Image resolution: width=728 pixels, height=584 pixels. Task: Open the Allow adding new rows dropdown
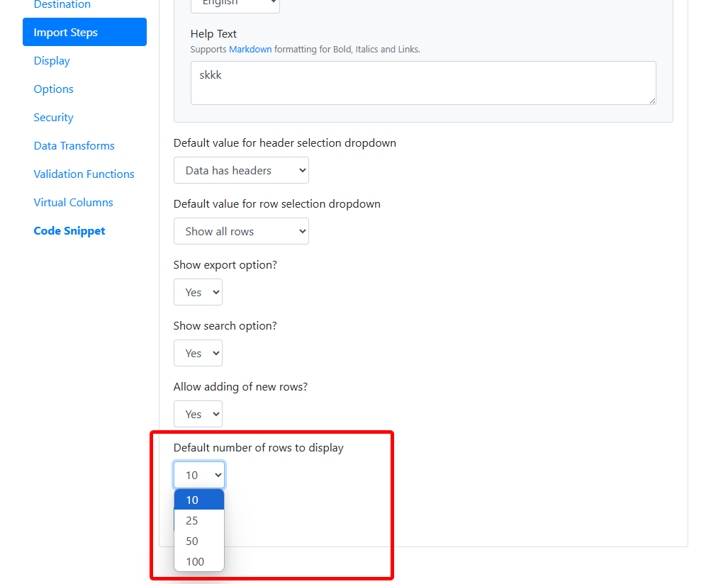click(198, 414)
